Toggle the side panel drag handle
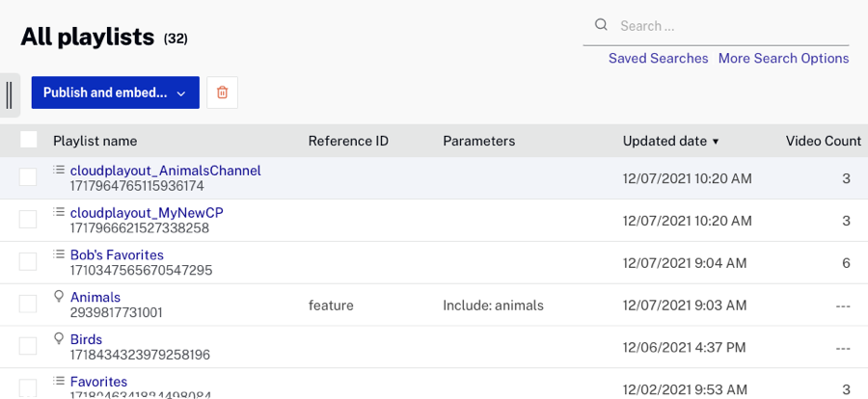868x399 pixels. 9,94
